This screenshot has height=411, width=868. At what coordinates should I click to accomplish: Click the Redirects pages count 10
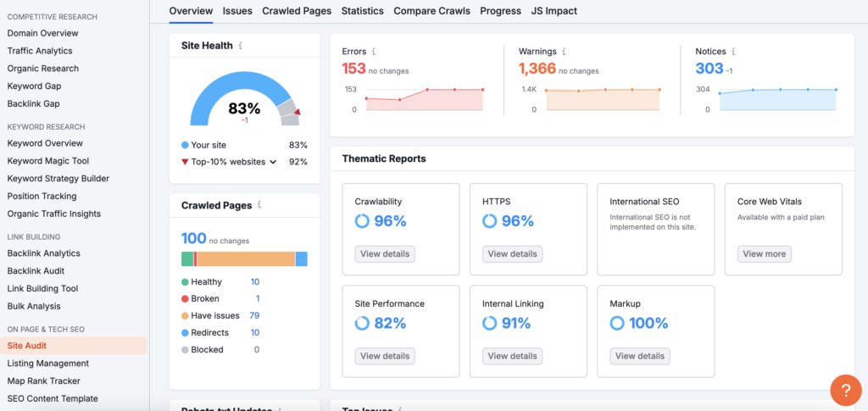pos(254,333)
